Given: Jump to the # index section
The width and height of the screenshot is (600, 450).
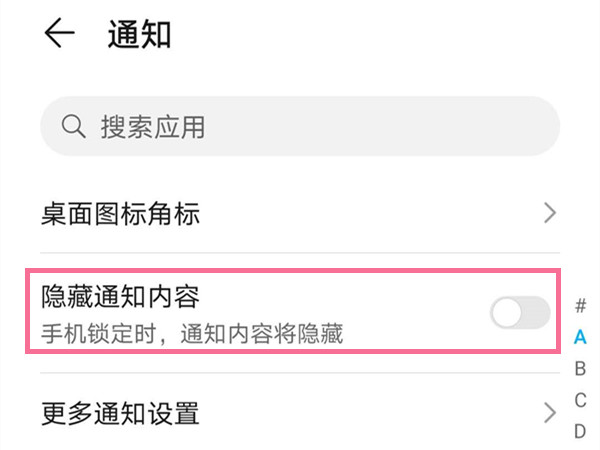Looking at the screenshot, I should pyautogui.click(x=580, y=305).
